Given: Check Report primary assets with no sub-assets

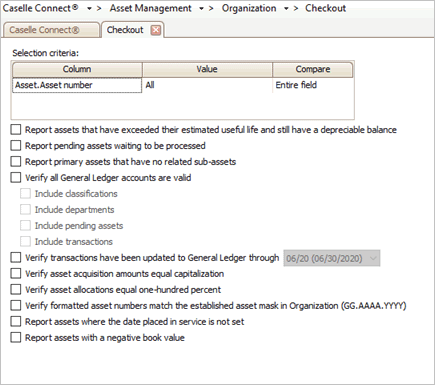Looking at the screenshot, I should click(16, 162).
